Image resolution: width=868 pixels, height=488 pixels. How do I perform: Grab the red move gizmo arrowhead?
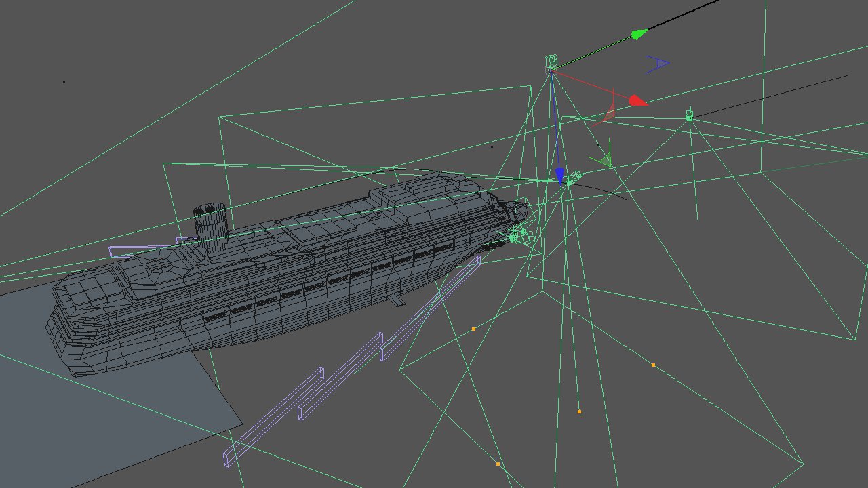pyautogui.click(x=637, y=101)
